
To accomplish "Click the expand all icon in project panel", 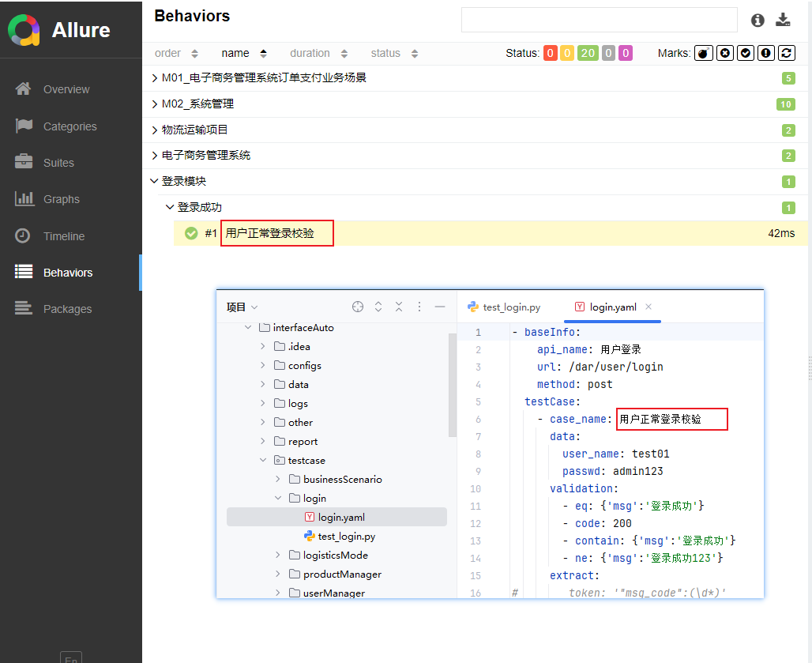I will tap(378, 307).
